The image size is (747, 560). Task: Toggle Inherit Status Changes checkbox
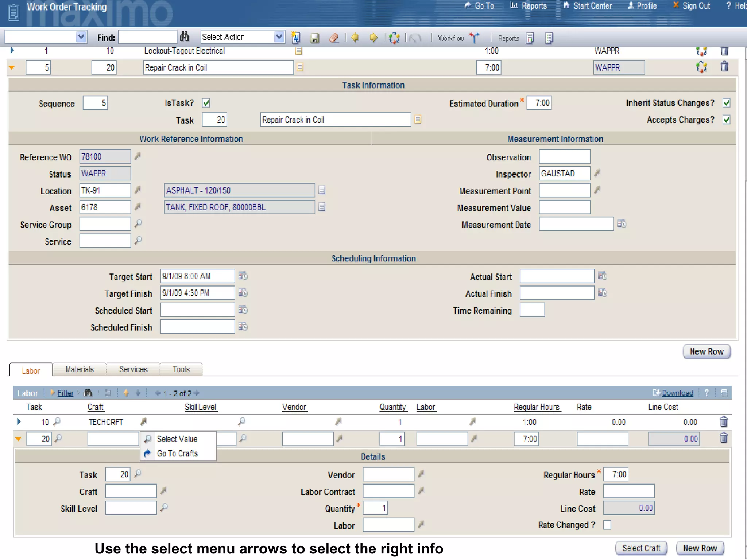pyautogui.click(x=726, y=103)
